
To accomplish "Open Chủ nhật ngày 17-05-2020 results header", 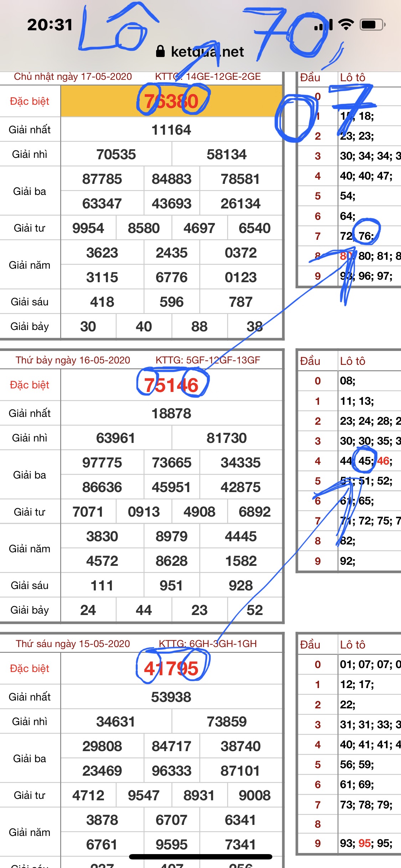I will point(73,77).
